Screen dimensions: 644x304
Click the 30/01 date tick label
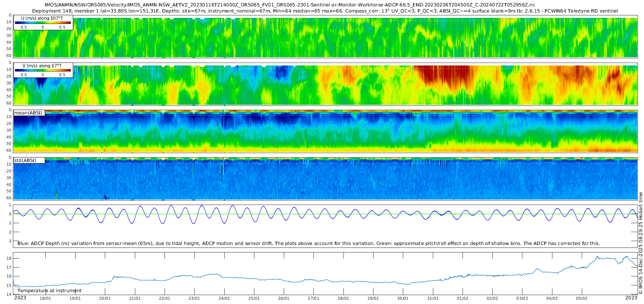pos(403,298)
